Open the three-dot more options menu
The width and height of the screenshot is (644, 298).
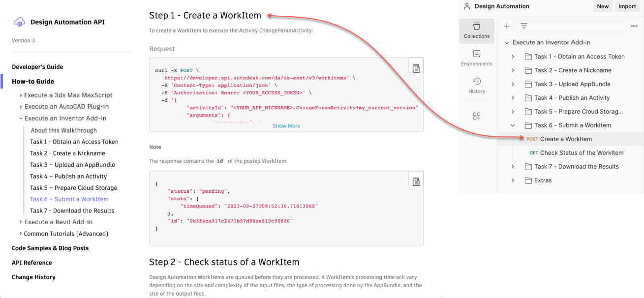pos(634,26)
